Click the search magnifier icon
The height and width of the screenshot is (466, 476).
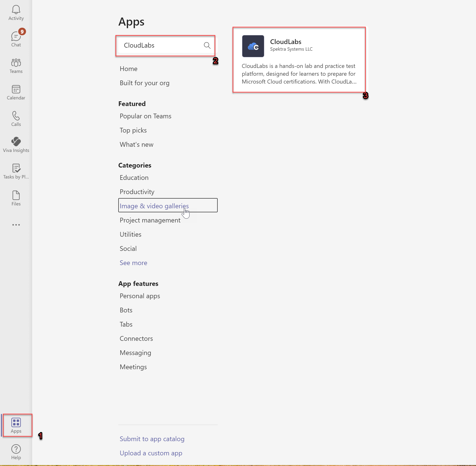[x=207, y=45]
